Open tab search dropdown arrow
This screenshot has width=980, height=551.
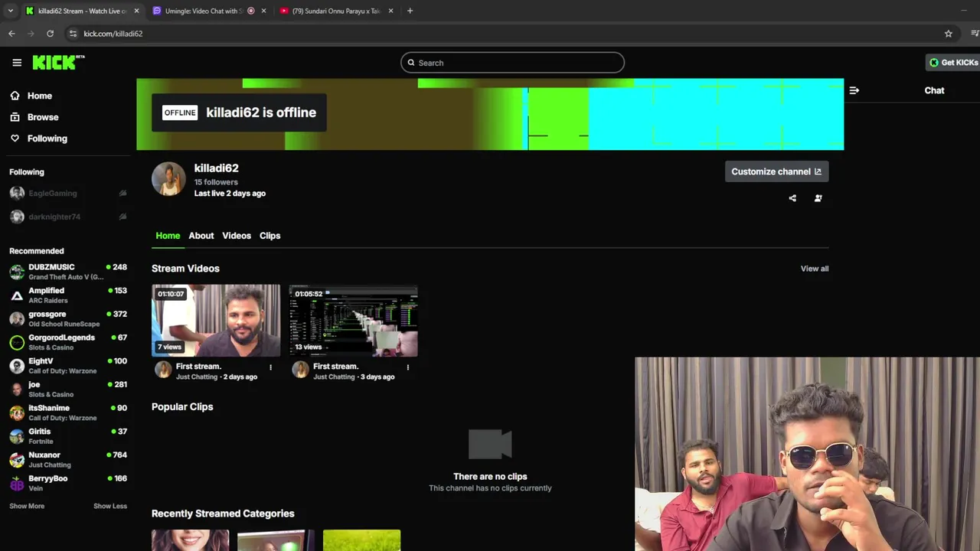(10, 11)
